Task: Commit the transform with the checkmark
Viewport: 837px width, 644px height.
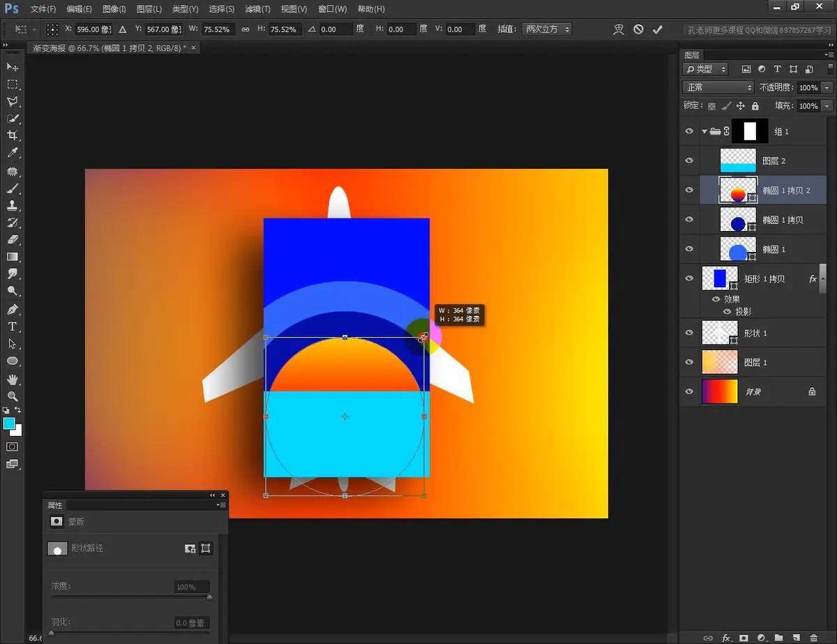Action: point(657,29)
